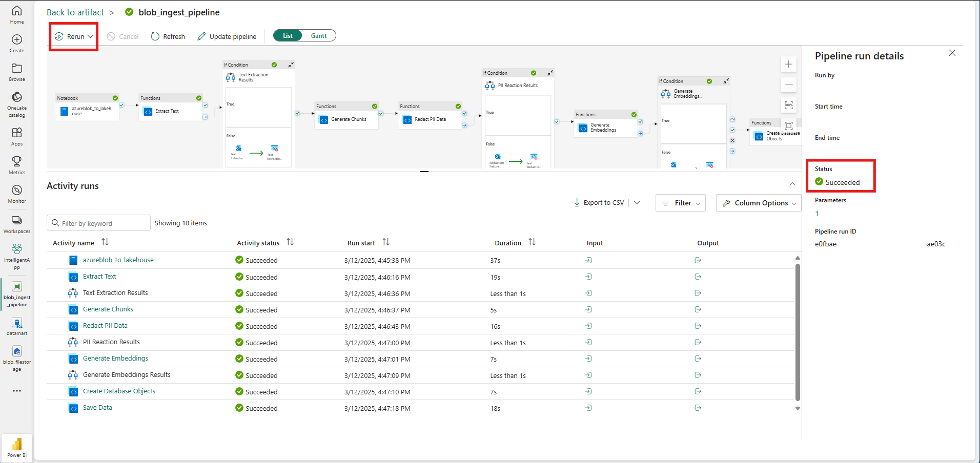View output of azureblob_to_lakehouse activity
Viewport: 980px width, 463px height.
(698, 260)
